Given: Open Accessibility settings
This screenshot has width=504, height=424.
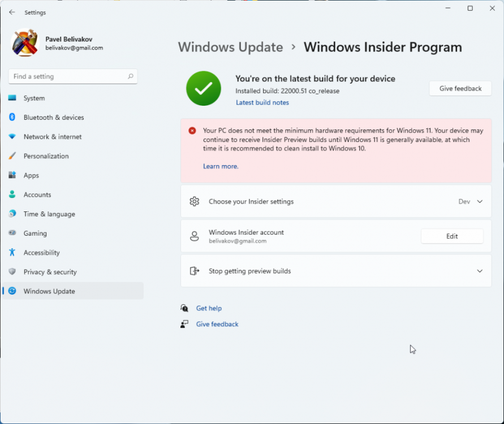Looking at the screenshot, I should (73, 252).
